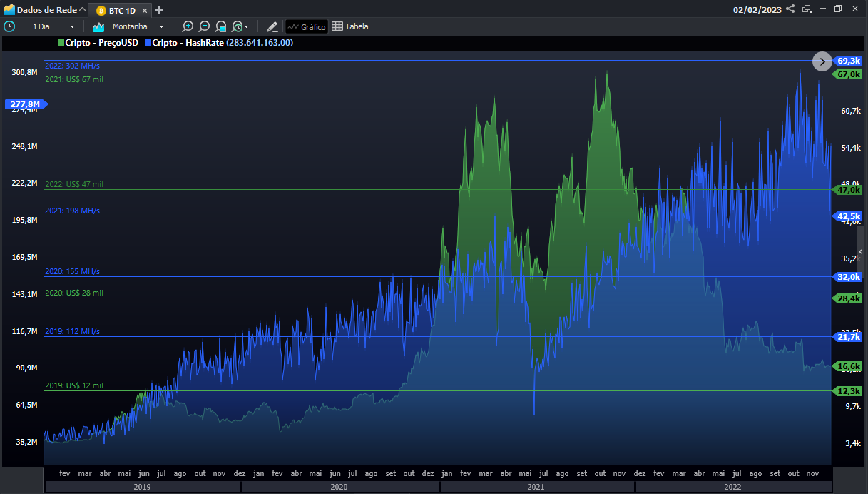Activate the zoom to region tool
868x494 pixels.
pyautogui.click(x=221, y=26)
